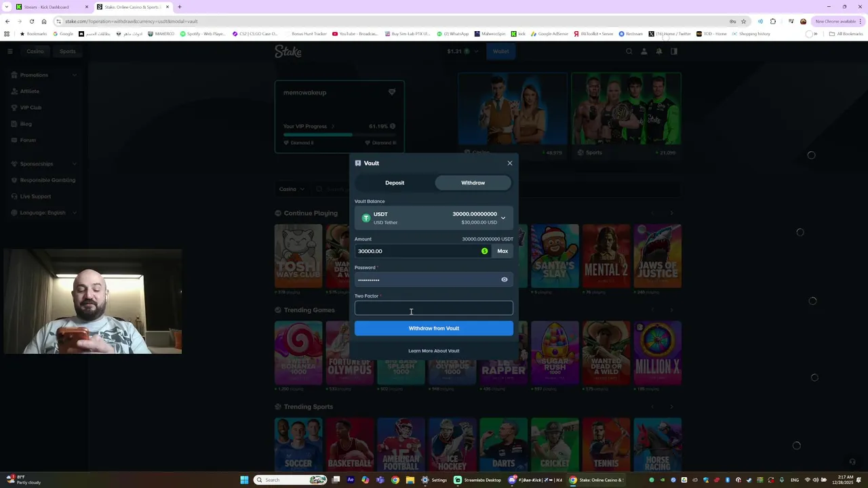
Task: Switch to Casino in top navigation
Action: [35, 51]
